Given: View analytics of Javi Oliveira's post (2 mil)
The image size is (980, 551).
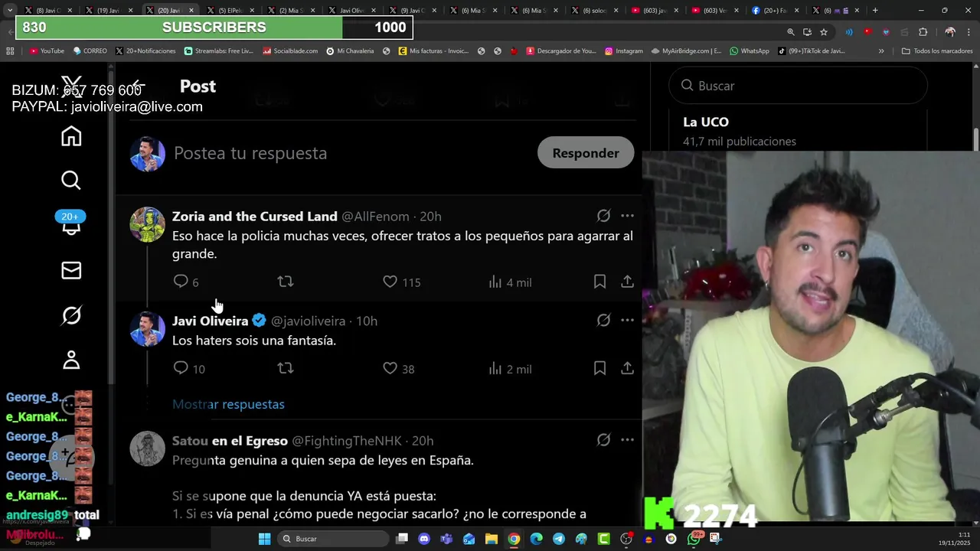Looking at the screenshot, I should coord(510,369).
